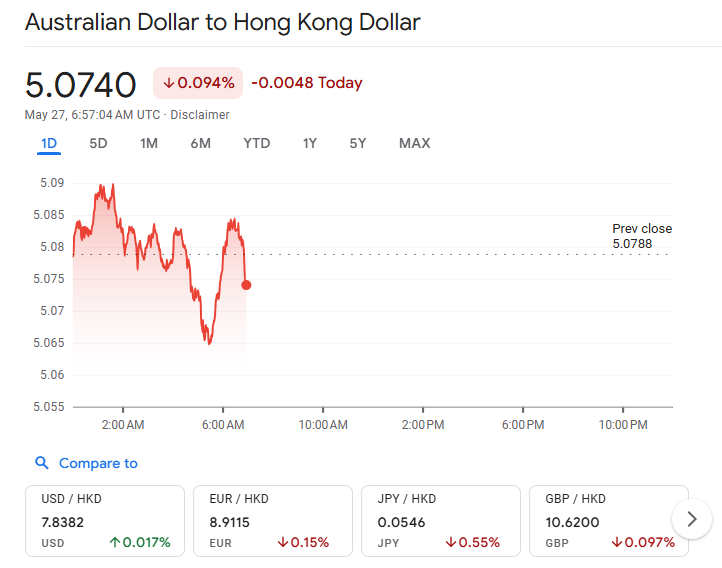
Task: Switch to the 5Y time range
Action: pyautogui.click(x=358, y=143)
